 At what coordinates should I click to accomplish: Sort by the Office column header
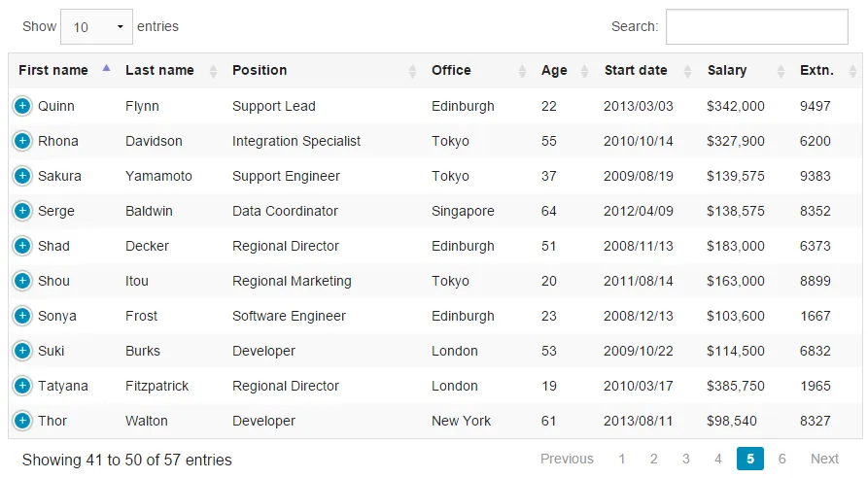tap(451, 70)
